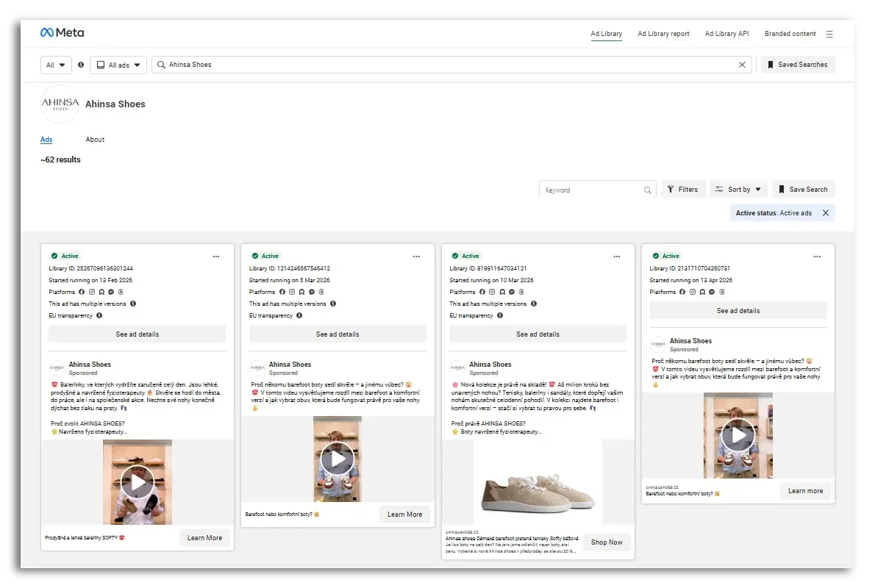Click the info icon beside All dropdown
The height and width of the screenshot is (588, 875).
81,65
